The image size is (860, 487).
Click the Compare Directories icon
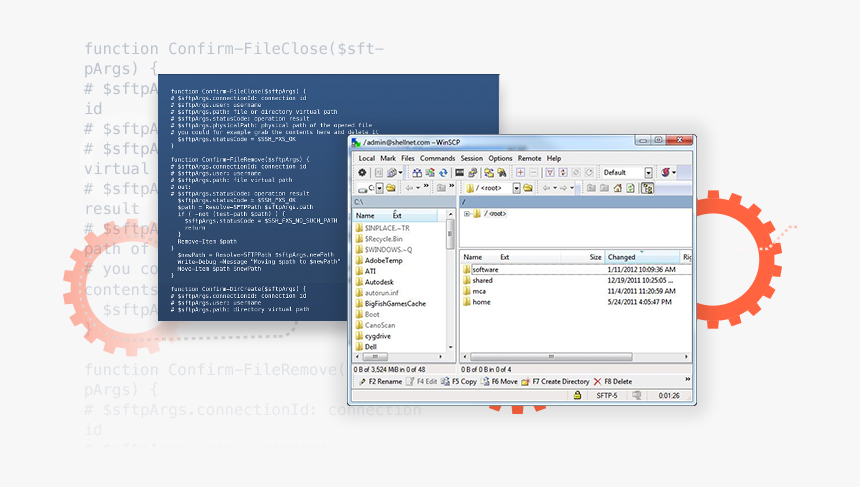(x=417, y=173)
